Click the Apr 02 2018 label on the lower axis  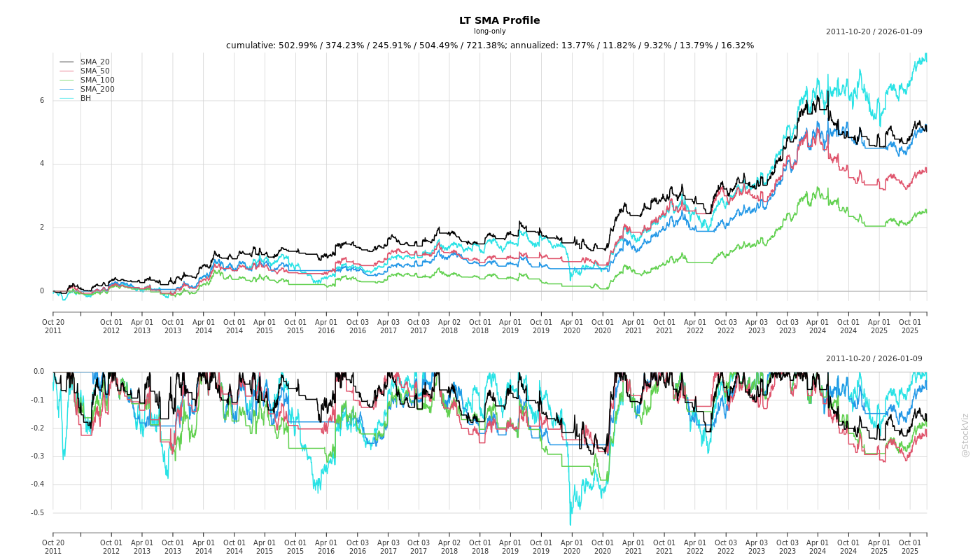pos(449,547)
